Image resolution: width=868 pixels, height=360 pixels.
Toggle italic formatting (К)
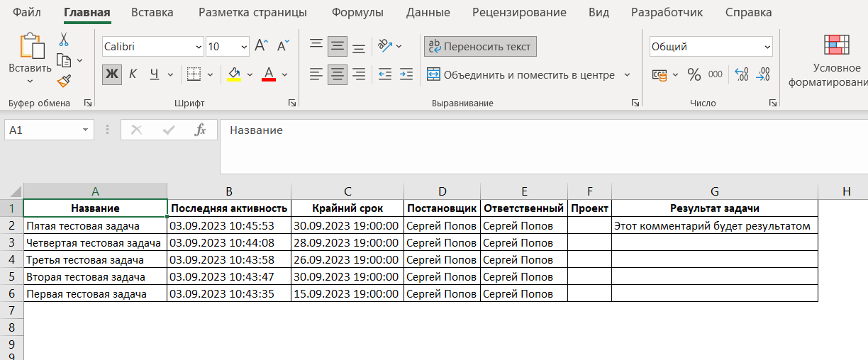(x=133, y=74)
